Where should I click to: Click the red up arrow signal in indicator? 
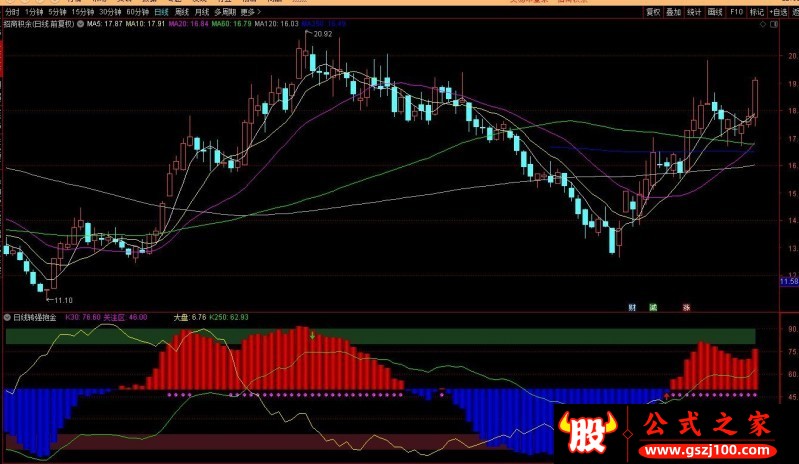[667, 396]
